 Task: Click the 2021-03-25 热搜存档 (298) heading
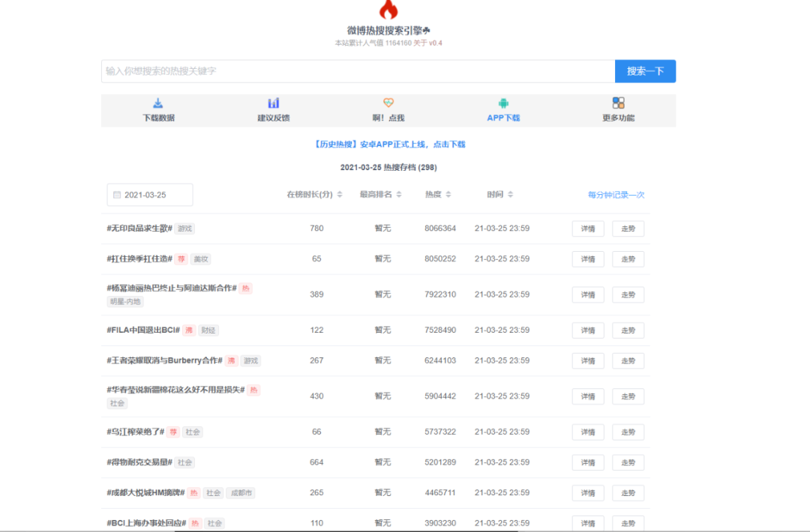pyautogui.click(x=388, y=167)
